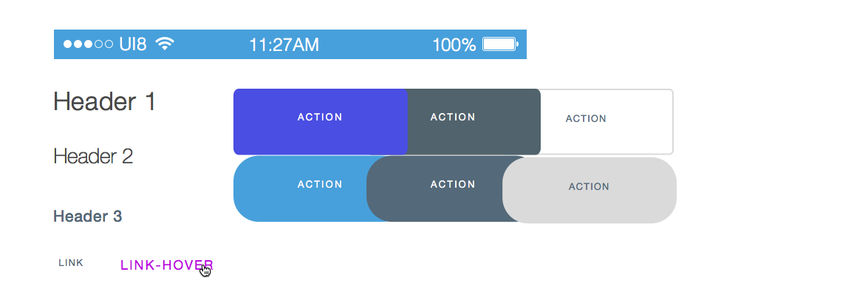Image resolution: width=868 pixels, height=286 pixels.
Task: Select the UI8 carrier label
Action: (x=133, y=44)
